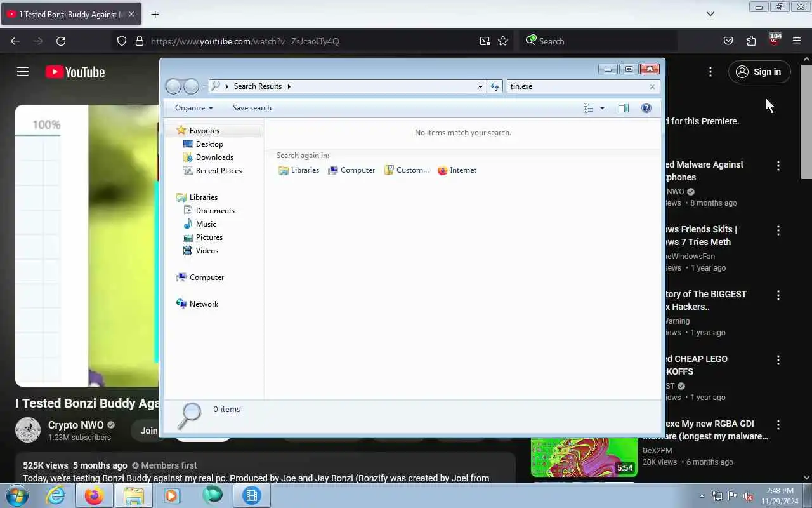Open Documents library in navigation pane
The height and width of the screenshot is (508, 812).
click(x=215, y=211)
